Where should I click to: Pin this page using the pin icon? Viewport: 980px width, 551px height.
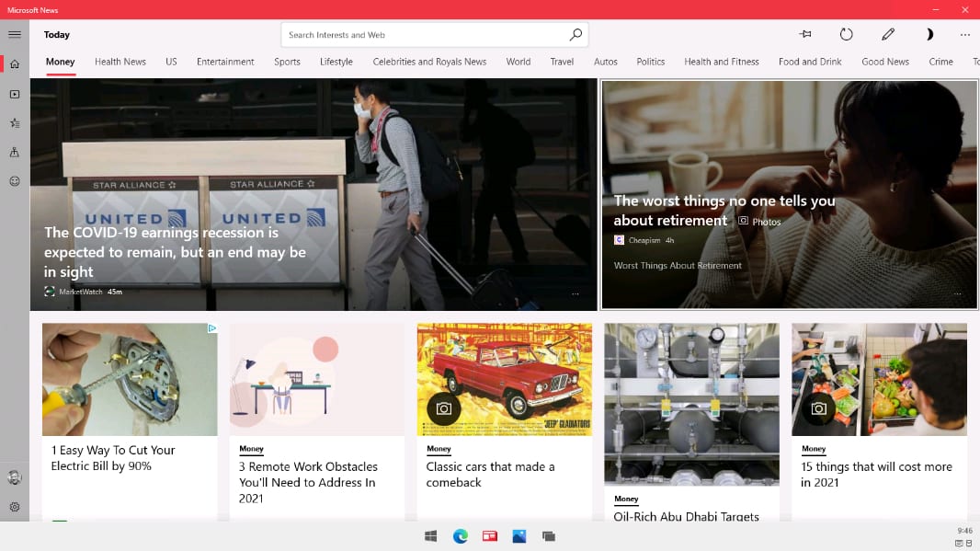click(805, 35)
